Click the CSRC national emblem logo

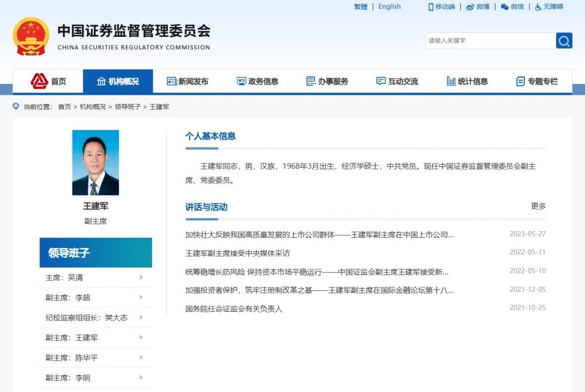(x=31, y=36)
